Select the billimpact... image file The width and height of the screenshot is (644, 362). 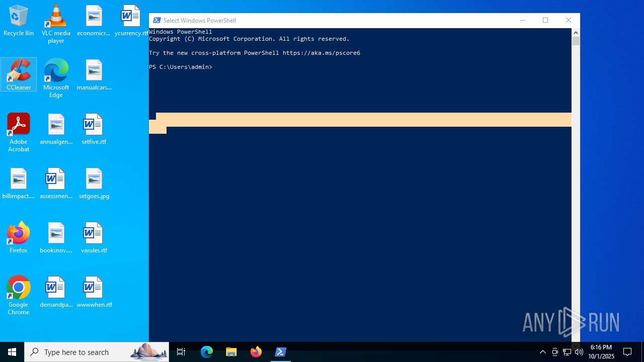[19, 184]
